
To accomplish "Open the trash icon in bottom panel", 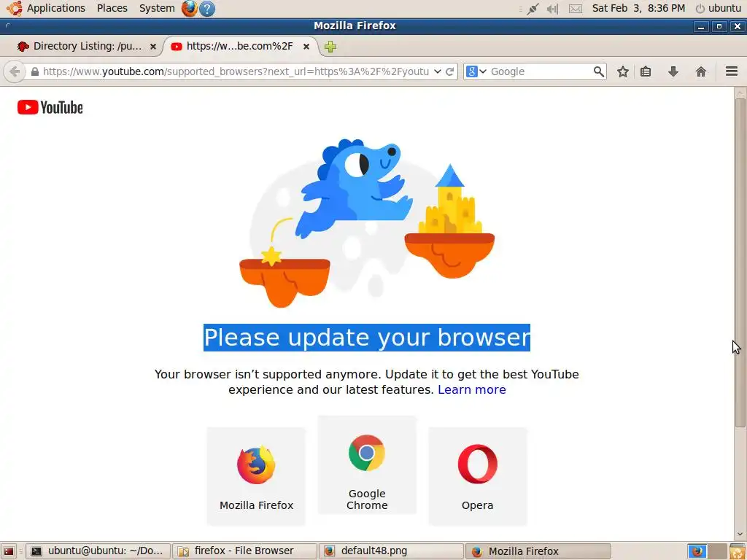I will pyautogui.click(x=737, y=551).
